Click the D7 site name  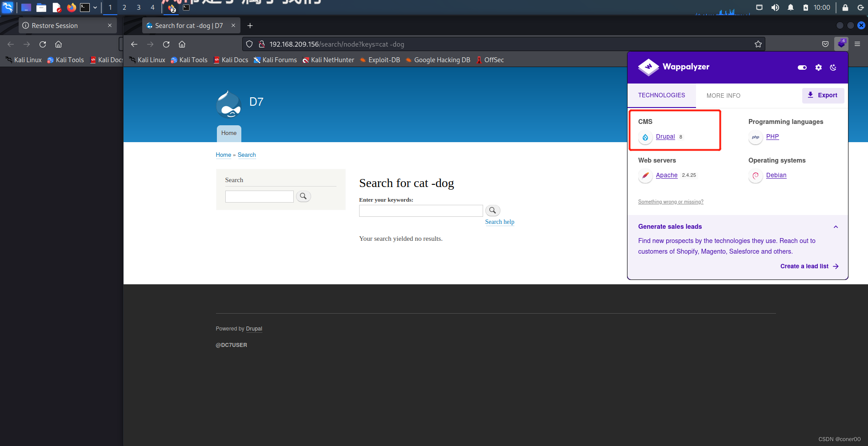(256, 102)
